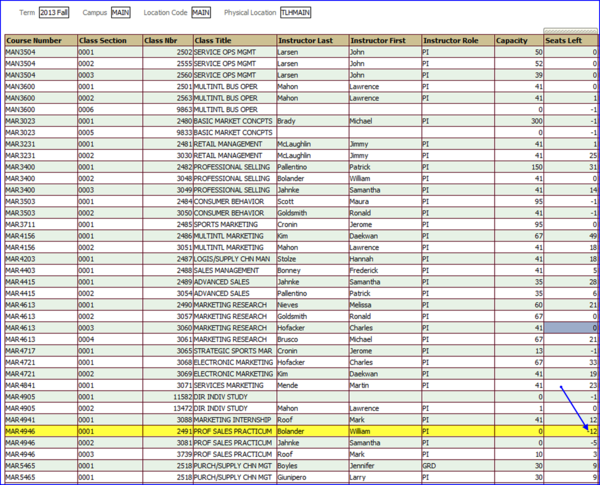Viewport: 600px width, 485px height.
Task: Click capacity value 150
Action: point(536,167)
